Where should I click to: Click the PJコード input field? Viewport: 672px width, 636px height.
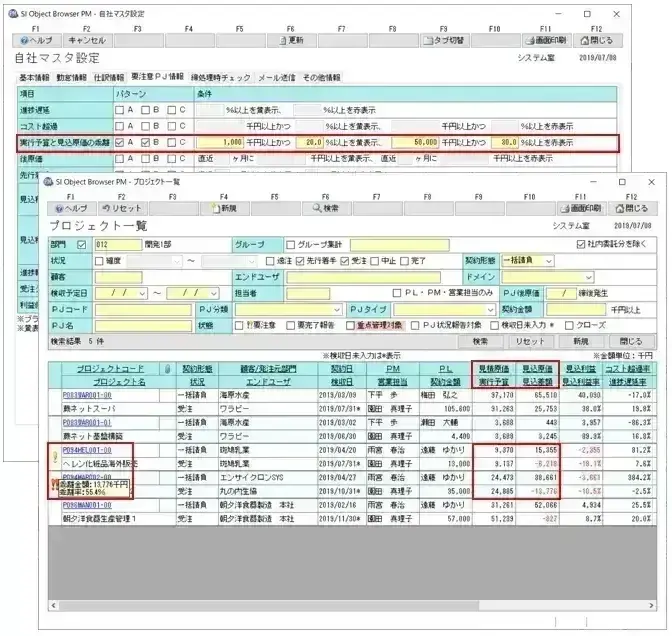[x=143, y=310]
